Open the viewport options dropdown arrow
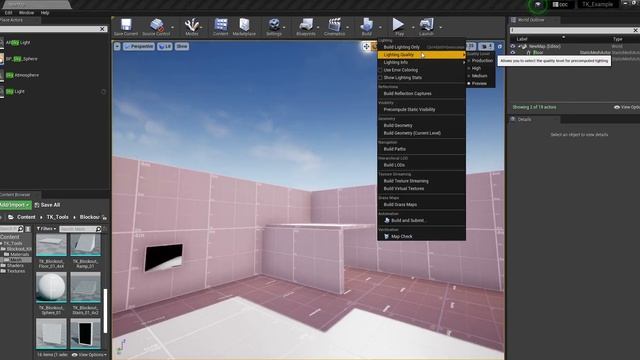 [x=117, y=47]
